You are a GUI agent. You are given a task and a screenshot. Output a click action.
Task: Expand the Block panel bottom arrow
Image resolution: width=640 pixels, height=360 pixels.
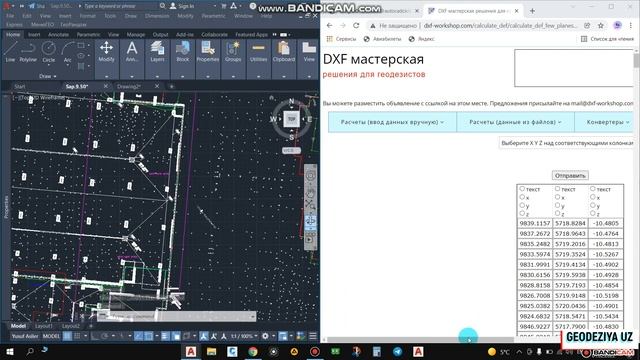182,76
